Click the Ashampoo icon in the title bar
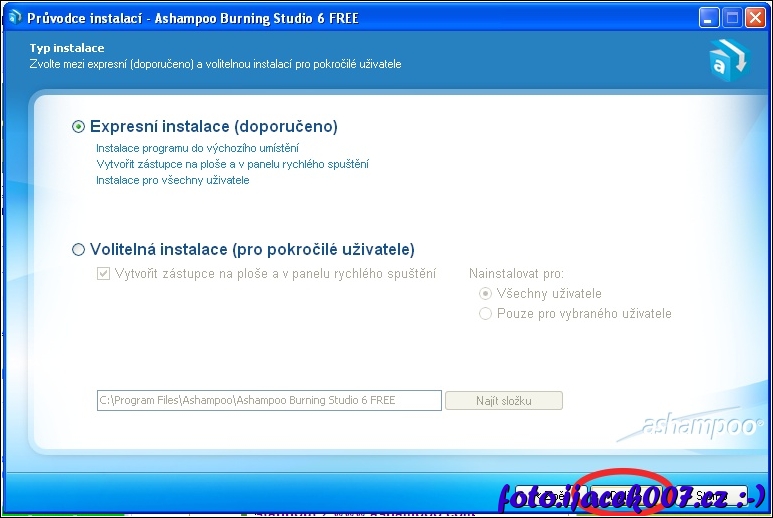The width and height of the screenshot is (773, 518). coord(14,18)
